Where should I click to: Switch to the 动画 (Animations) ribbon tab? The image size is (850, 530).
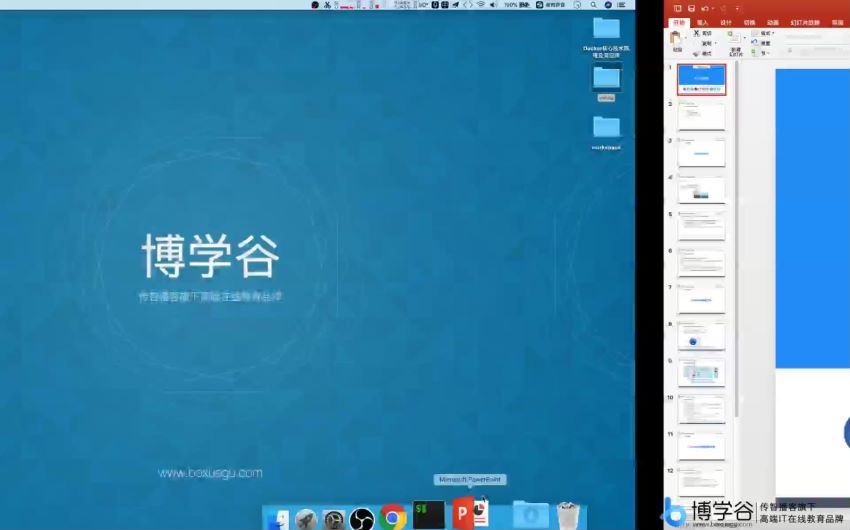pyautogui.click(x=772, y=23)
